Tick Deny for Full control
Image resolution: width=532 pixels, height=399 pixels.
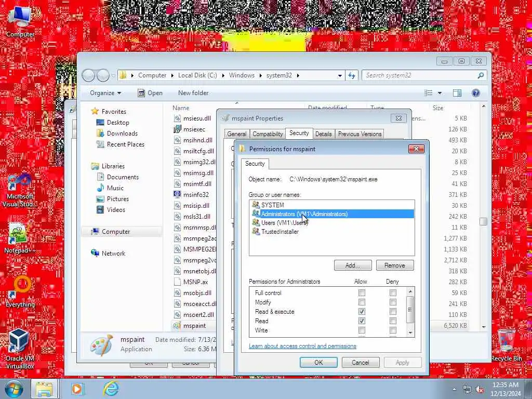point(393,292)
